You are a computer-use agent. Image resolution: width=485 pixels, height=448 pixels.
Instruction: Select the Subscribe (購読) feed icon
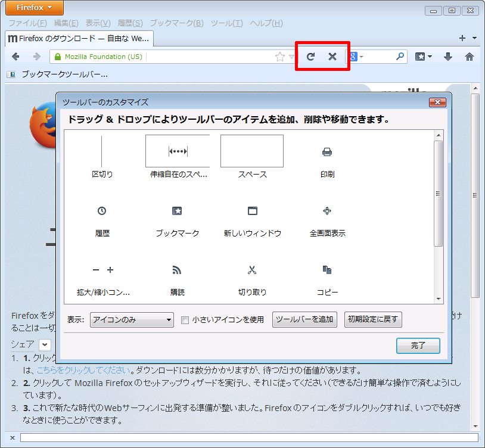(x=177, y=270)
